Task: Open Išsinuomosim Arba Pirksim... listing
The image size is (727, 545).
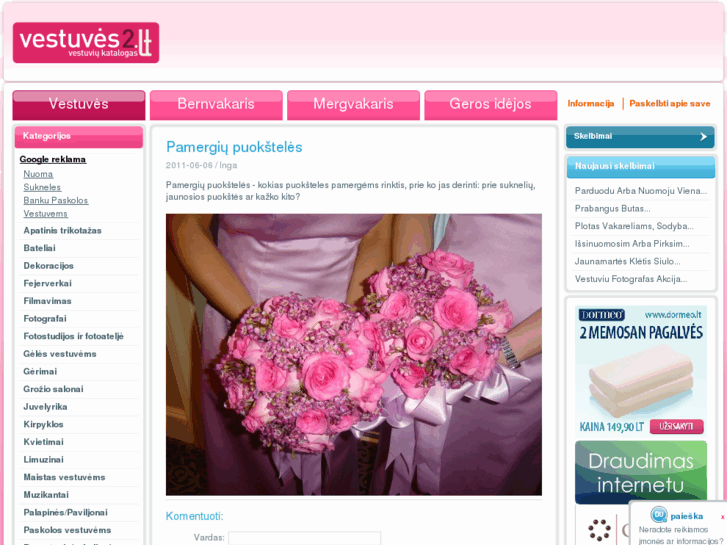Action: tap(632, 244)
